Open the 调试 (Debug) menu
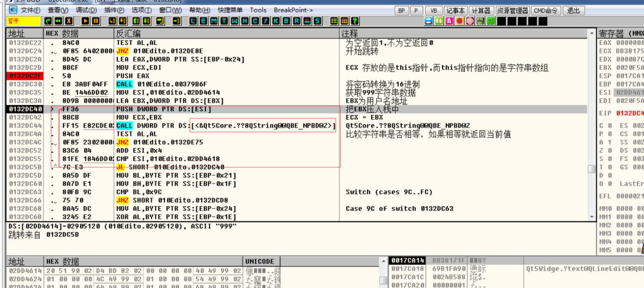This screenshot has width=644, height=288. tap(86, 10)
